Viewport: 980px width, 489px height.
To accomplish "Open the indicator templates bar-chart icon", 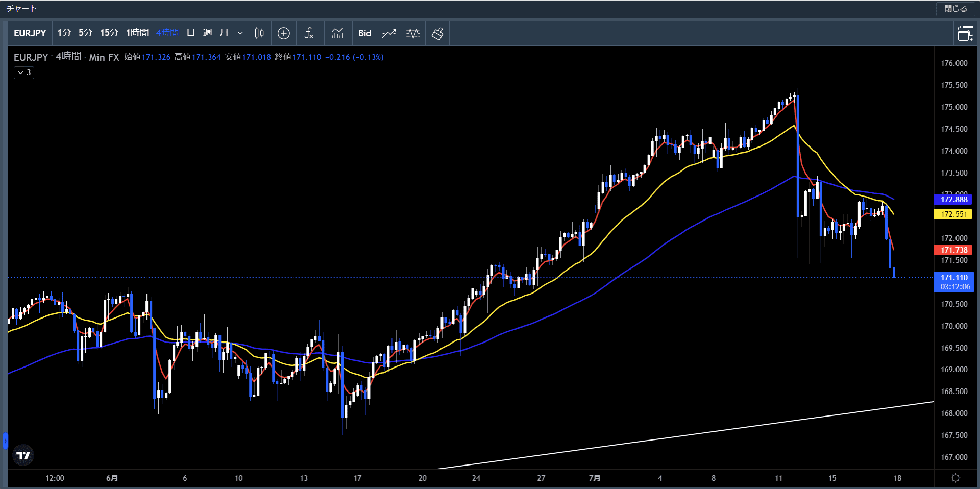I will click(337, 33).
